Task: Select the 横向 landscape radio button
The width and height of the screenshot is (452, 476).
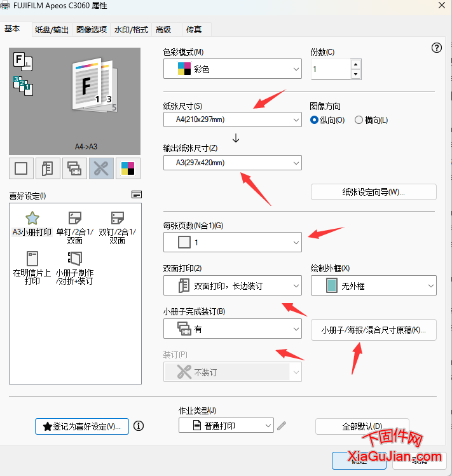Action: pos(359,120)
